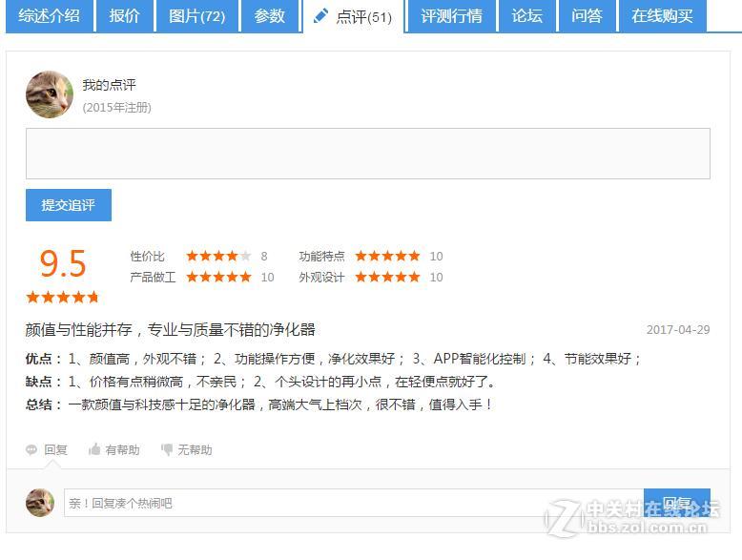Image resolution: width=742 pixels, height=560 pixels.
Task: Click the 功能特点 score value 10
Action: point(436,256)
